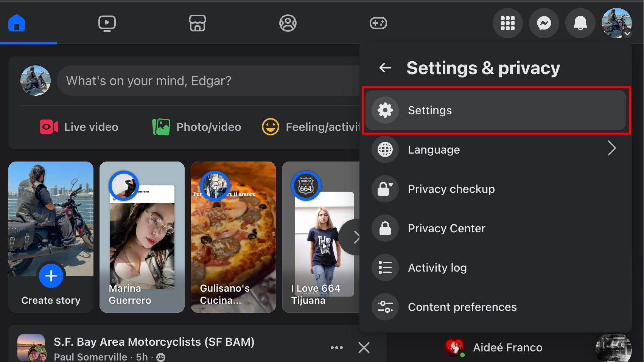
Task: Click the Settings gear icon
Action: [x=385, y=110]
